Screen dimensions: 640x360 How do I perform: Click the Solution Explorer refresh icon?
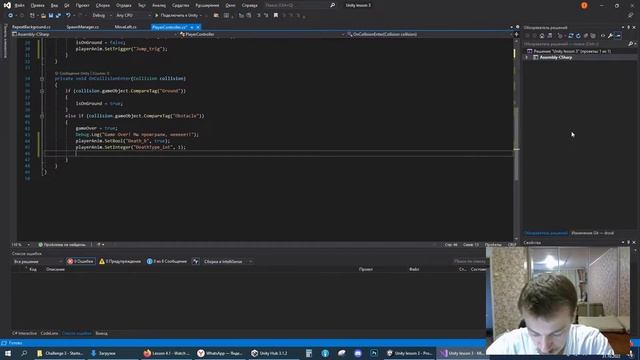[x=578, y=36]
